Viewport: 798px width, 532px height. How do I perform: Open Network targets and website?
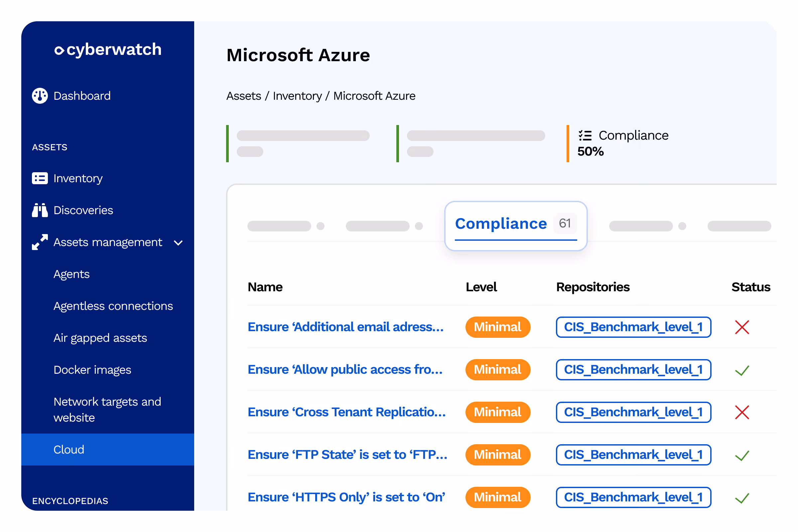click(107, 410)
